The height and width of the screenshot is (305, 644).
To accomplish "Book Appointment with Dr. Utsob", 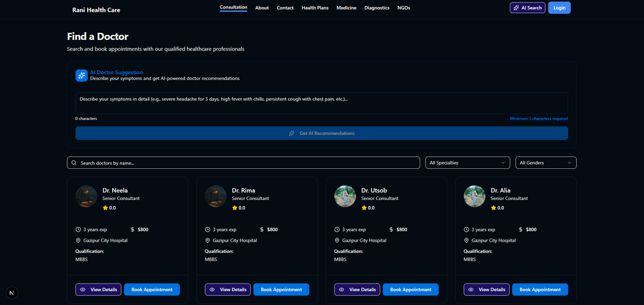I will tap(410, 289).
